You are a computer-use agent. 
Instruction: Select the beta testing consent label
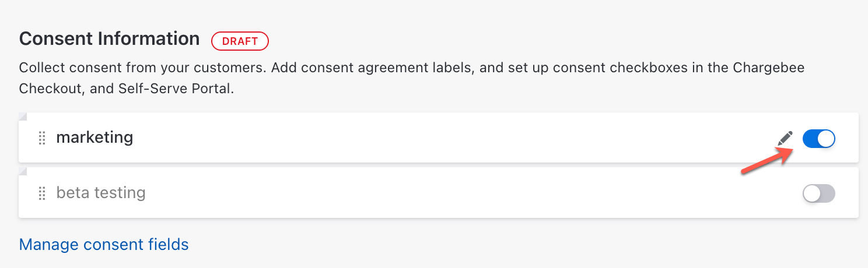(101, 193)
